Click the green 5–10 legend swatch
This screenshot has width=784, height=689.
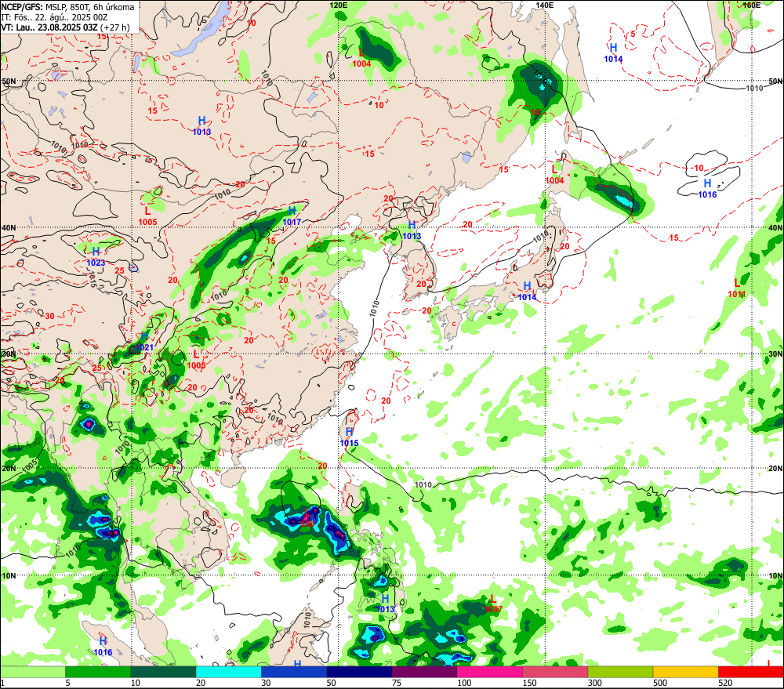pyautogui.click(x=98, y=672)
